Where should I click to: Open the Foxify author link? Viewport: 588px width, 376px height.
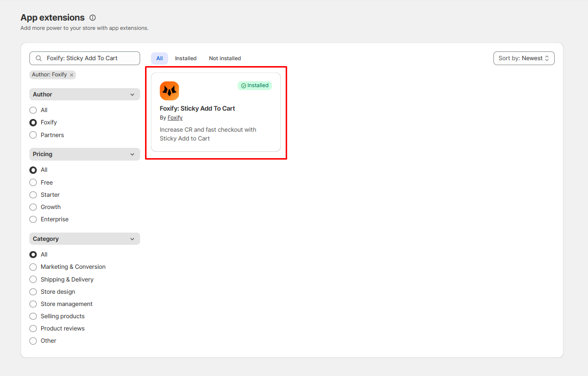click(175, 118)
